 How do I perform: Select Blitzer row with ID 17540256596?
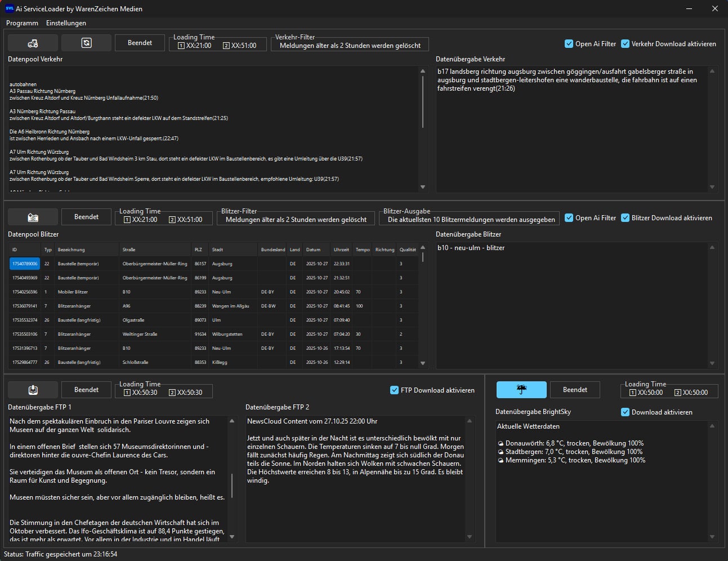pos(25,292)
